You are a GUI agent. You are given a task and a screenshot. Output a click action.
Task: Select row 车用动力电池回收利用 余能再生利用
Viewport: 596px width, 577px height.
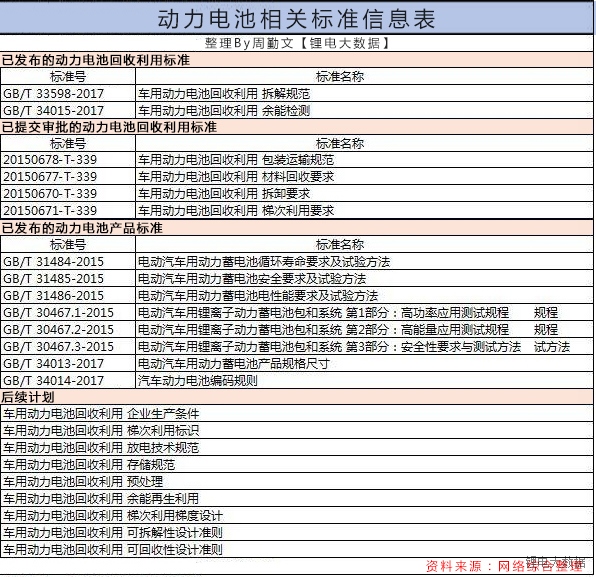[296, 498]
